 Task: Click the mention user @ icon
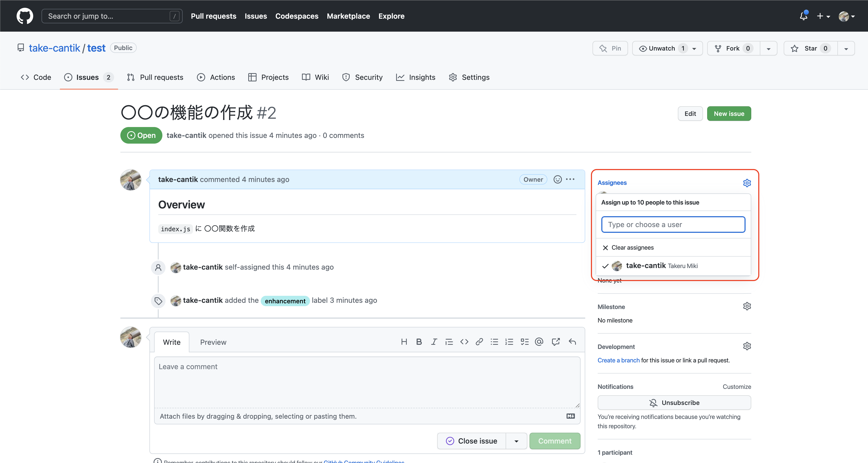pyautogui.click(x=539, y=342)
